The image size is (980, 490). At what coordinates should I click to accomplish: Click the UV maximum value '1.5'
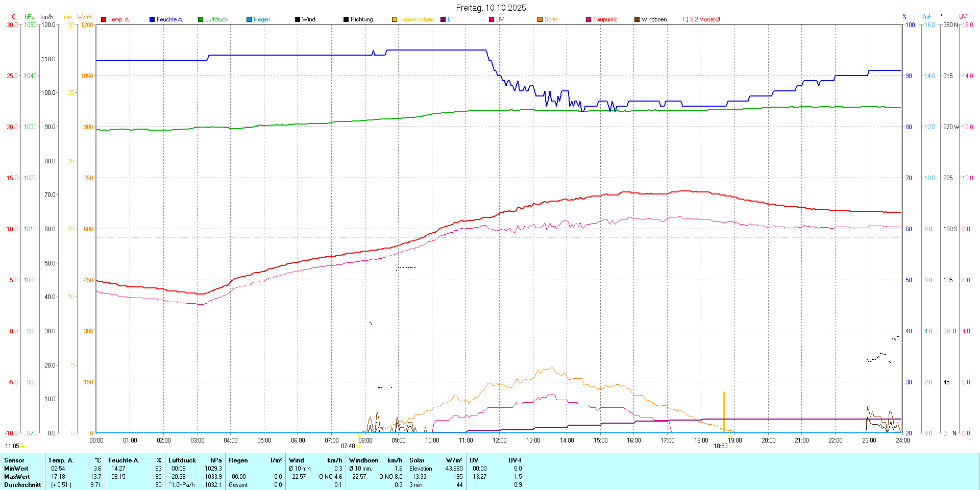point(518,477)
